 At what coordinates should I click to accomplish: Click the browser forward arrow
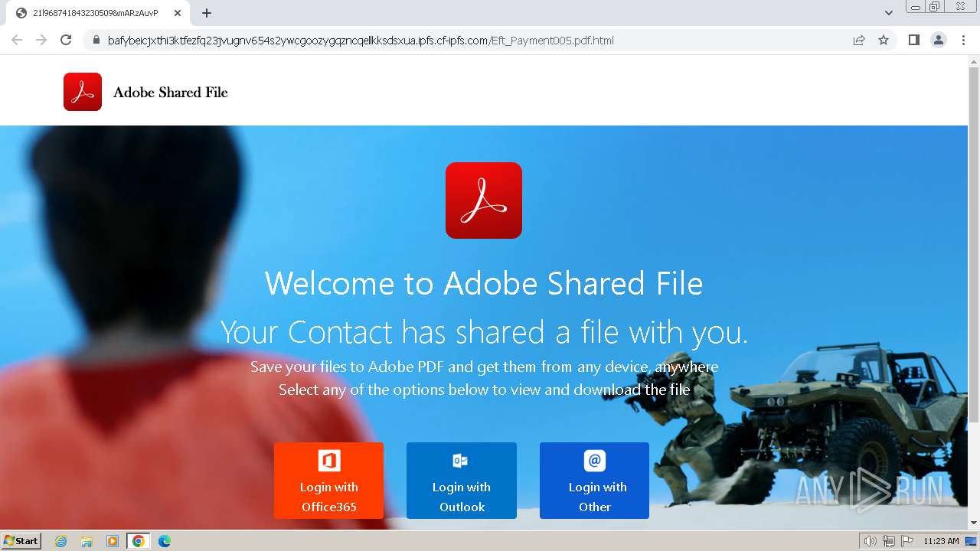(41, 40)
